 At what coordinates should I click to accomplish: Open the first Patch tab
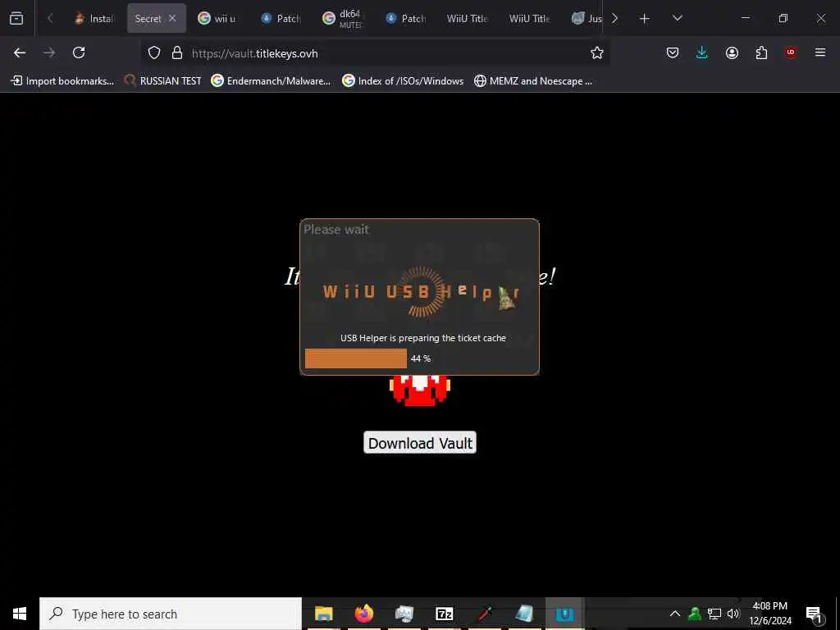point(281,18)
